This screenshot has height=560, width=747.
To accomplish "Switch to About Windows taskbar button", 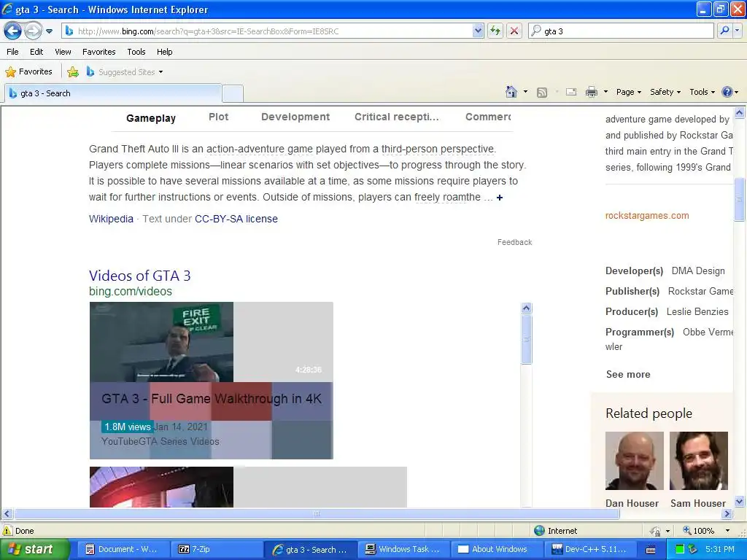I will 498,550.
